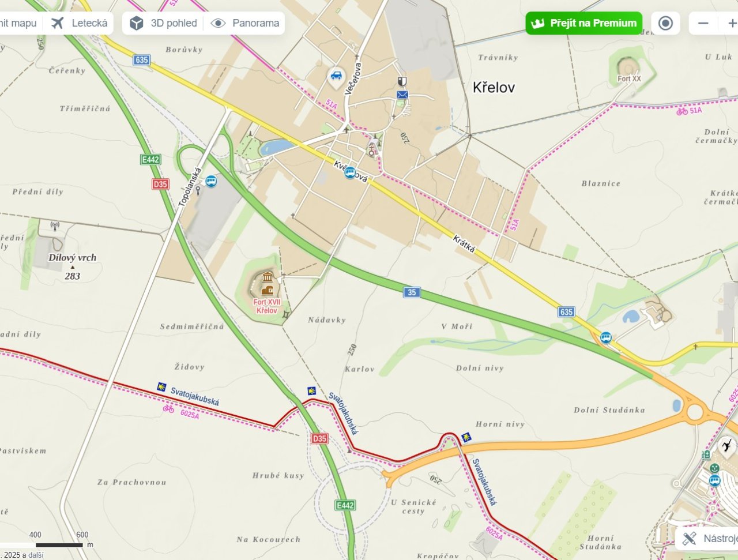Click the Svatojakubská shell trail marker near Židovy

pos(162,386)
